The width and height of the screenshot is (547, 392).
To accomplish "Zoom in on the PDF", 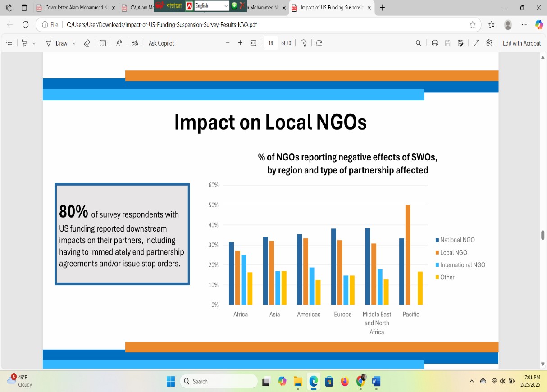I will [240, 43].
